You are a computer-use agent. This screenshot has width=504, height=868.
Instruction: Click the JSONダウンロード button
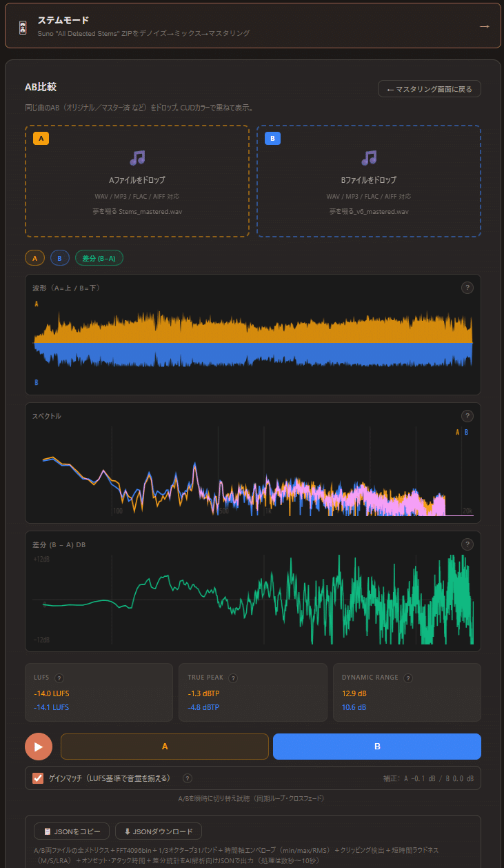(159, 831)
